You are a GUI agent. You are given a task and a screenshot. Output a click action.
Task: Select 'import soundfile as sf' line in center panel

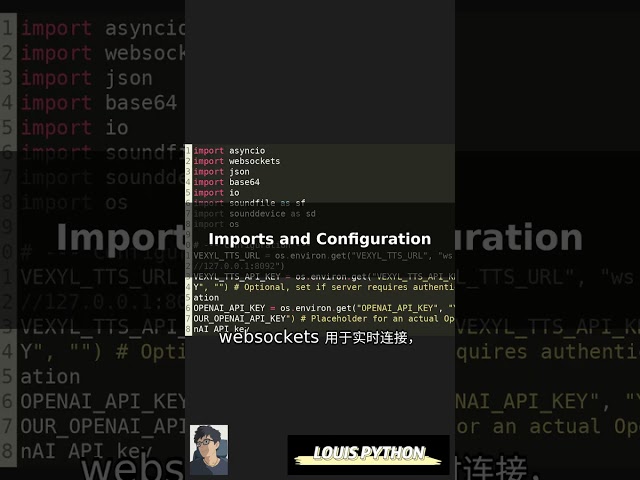click(249, 203)
